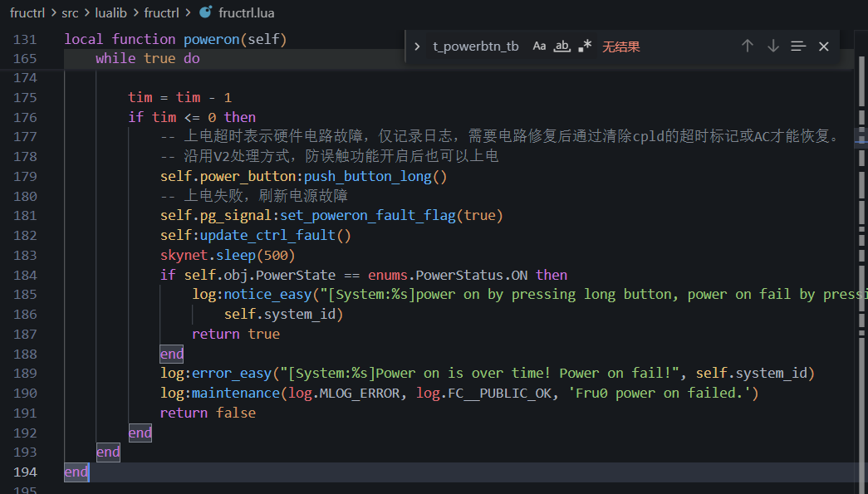
Task: Click highlighted 'end' on line 188
Action: (172, 354)
